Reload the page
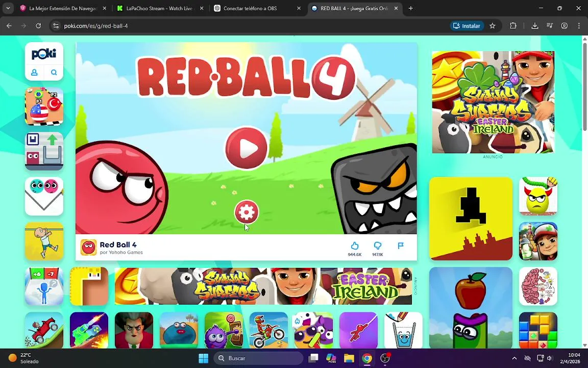The height and width of the screenshot is (368, 588). [x=38, y=26]
